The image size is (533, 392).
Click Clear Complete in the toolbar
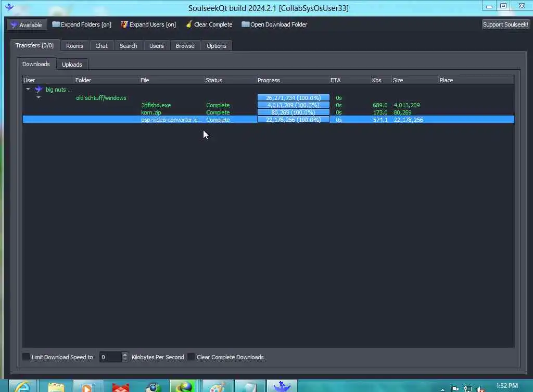[x=209, y=24]
